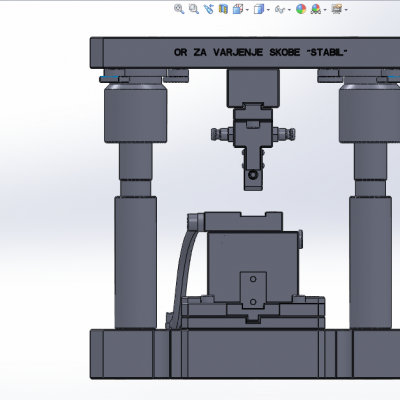
Task: Select the Zoom to Area tool
Action: point(194,9)
